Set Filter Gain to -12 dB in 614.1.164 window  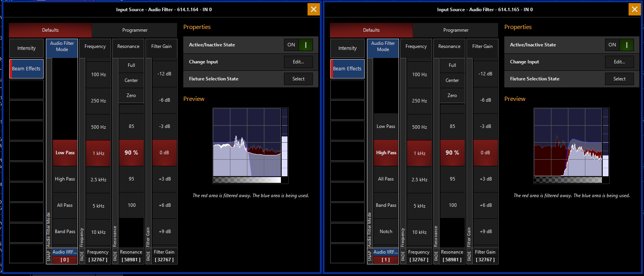tap(164, 74)
